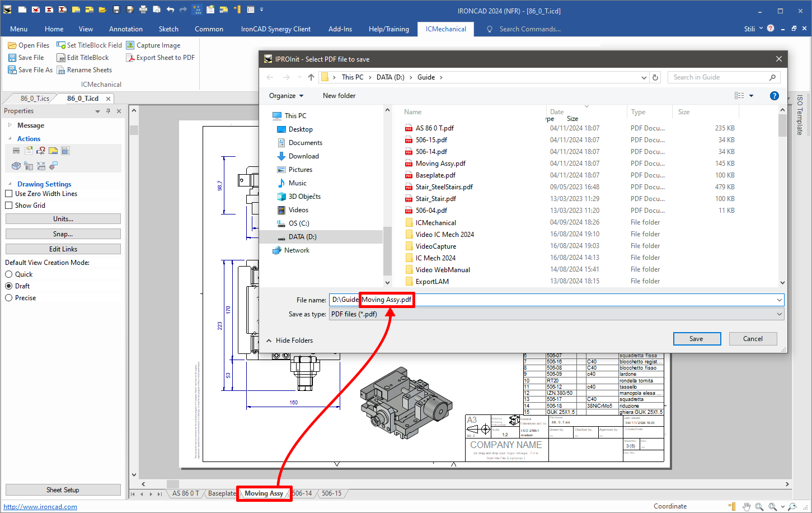Click the Search in Guide field
The width and height of the screenshot is (812, 513).
[x=724, y=77]
